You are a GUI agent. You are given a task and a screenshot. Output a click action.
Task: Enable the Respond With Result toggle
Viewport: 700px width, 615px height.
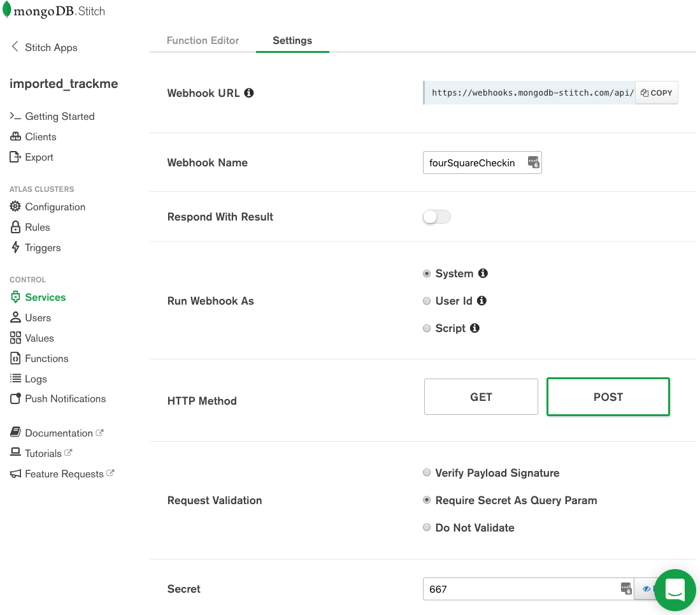coord(436,217)
